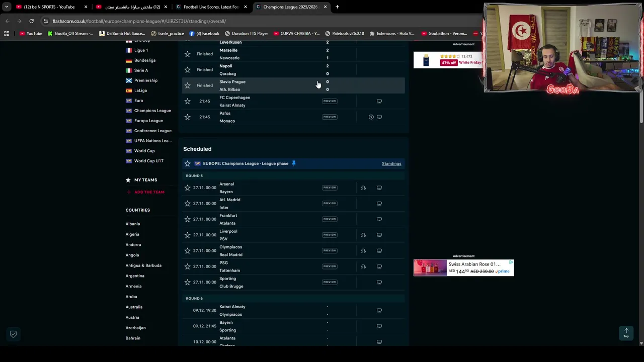Click the scroll to Top arrow button
The image size is (644, 362).
626,333
